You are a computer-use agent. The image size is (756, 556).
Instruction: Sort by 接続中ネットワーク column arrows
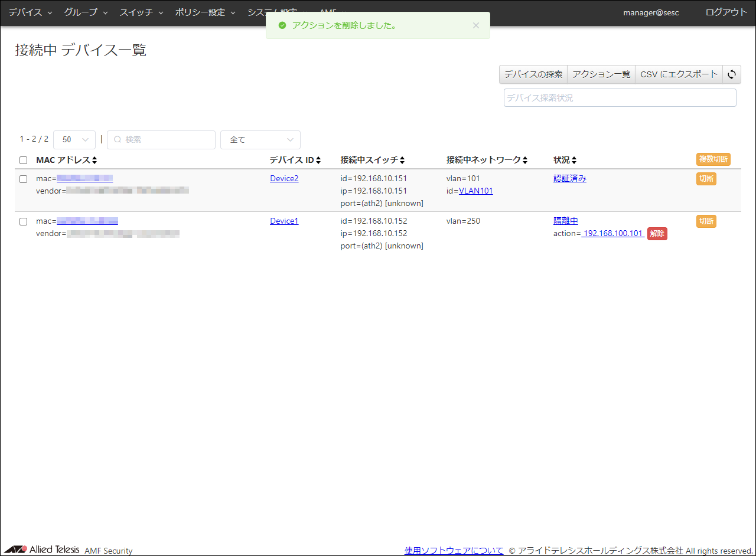point(524,161)
